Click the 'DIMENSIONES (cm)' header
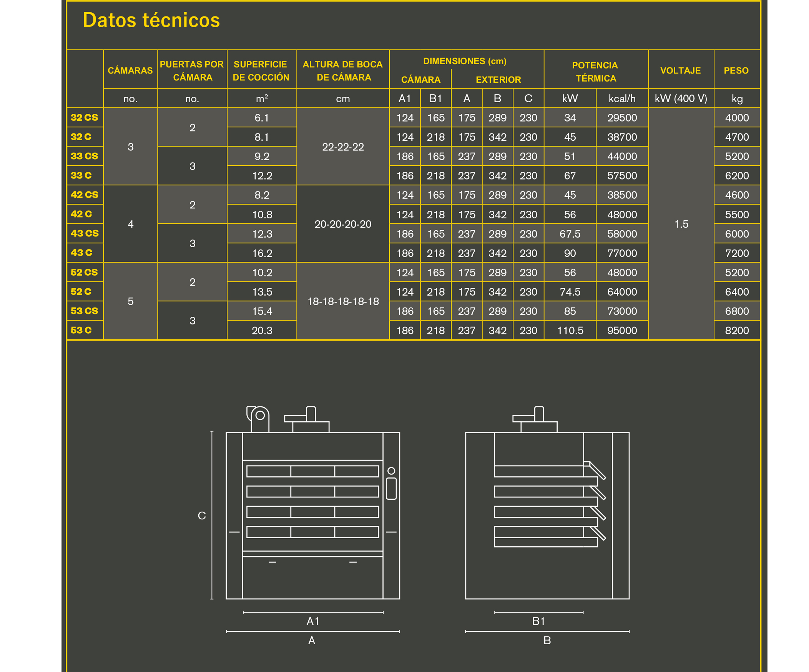 [465, 61]
